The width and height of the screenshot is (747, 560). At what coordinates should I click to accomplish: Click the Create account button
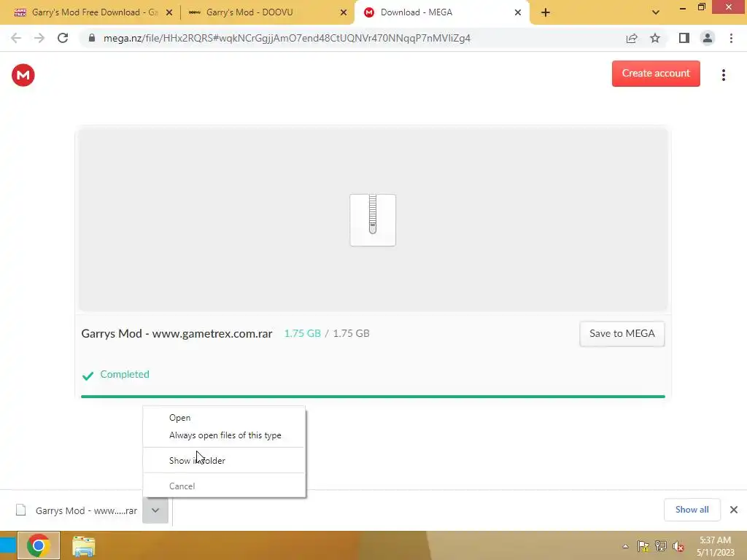point(656,74)
